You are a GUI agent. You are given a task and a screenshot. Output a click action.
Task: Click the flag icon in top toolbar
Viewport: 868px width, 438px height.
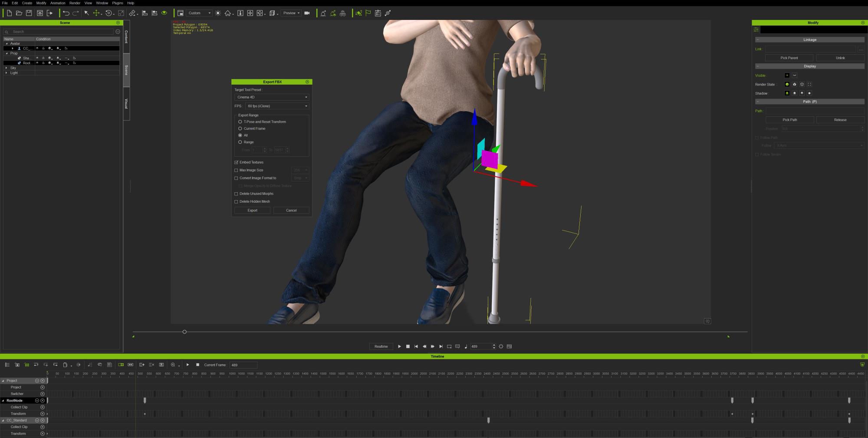click(368, 13)
